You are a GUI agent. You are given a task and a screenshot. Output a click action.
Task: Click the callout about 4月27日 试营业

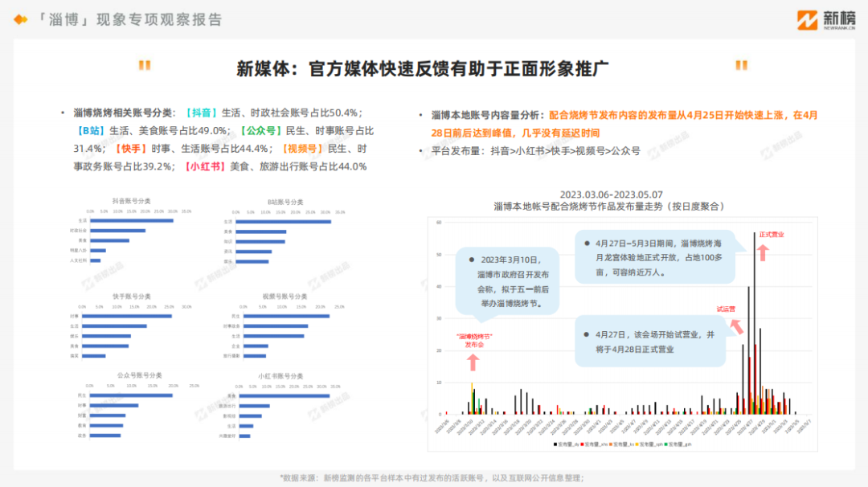[x=650, y=342]
